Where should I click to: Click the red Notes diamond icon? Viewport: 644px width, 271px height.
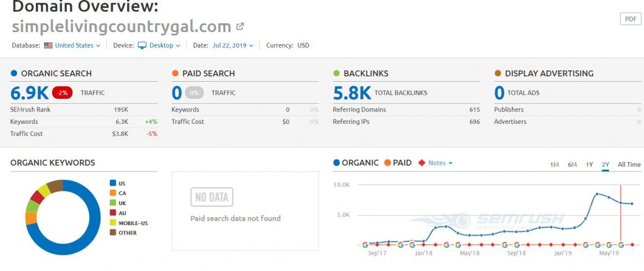(x=421, y=163)
